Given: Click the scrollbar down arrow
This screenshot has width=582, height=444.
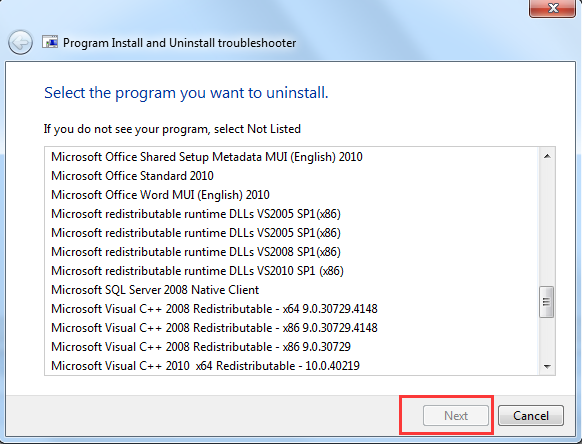Looking at the screenshot, I should [547, 366].
